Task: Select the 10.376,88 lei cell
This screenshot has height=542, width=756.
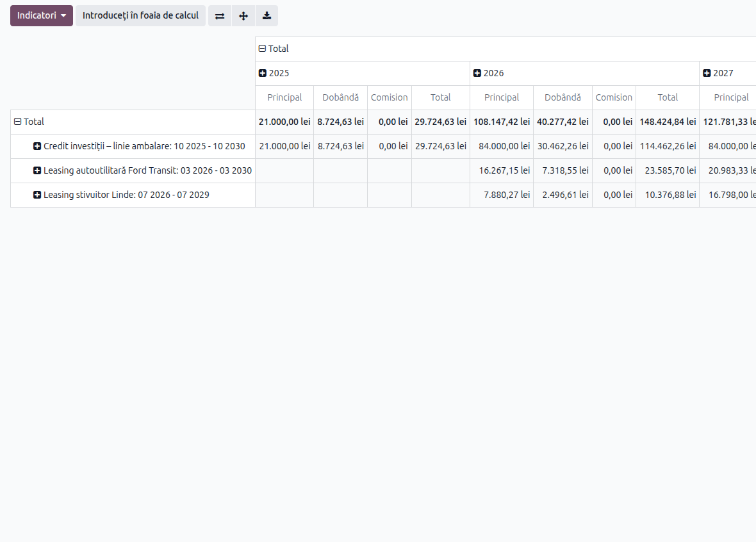Action: point(668,195)
